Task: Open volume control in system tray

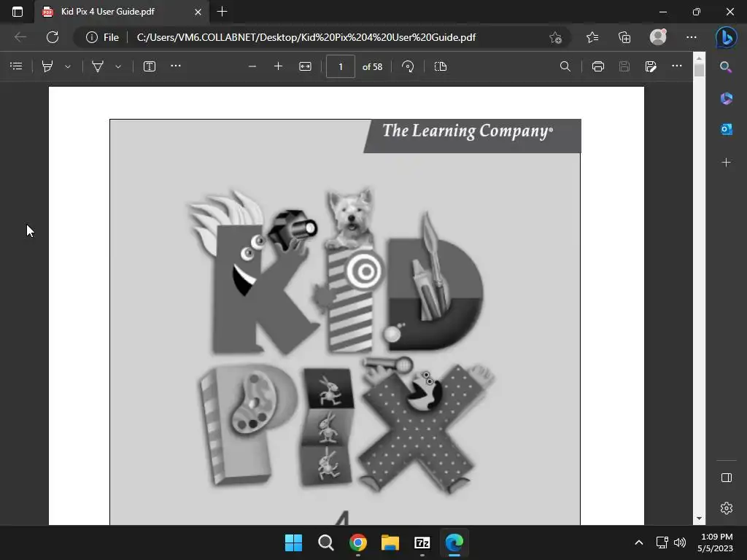Action: click(680, 542)
